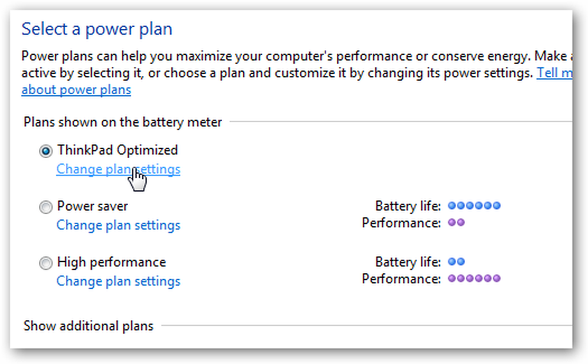588x364 pixels.
Task: Click the 'Tell m' link text
Action: [554, 72]
